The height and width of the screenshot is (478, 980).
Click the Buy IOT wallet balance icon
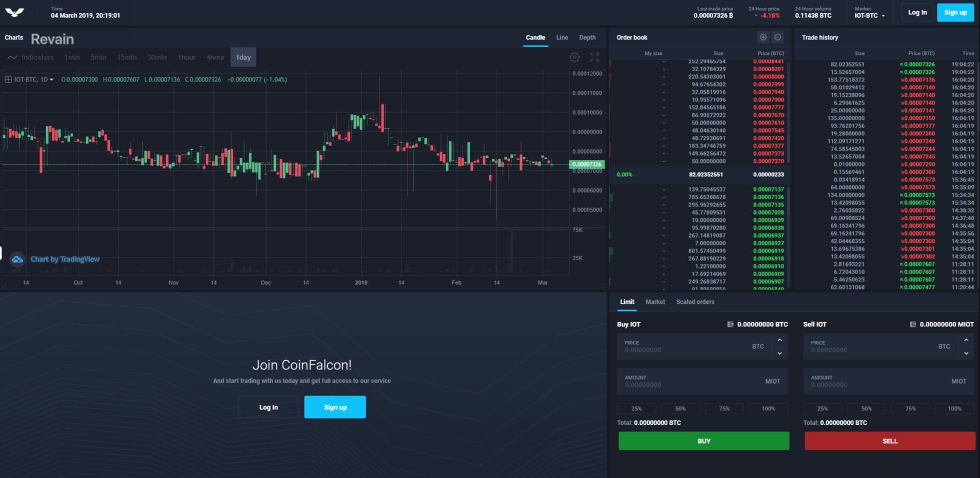pyautogui.click(x=730, y=324)
